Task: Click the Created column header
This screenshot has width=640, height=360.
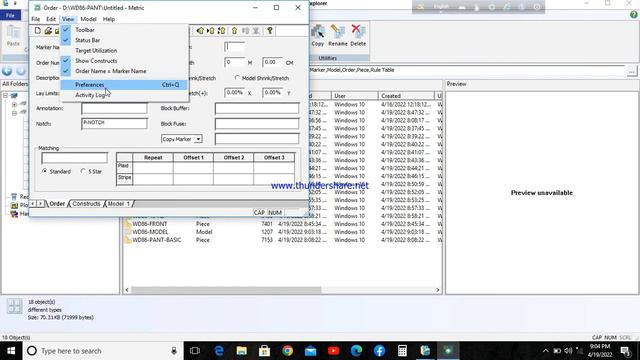Action: (x=406, y=96)
